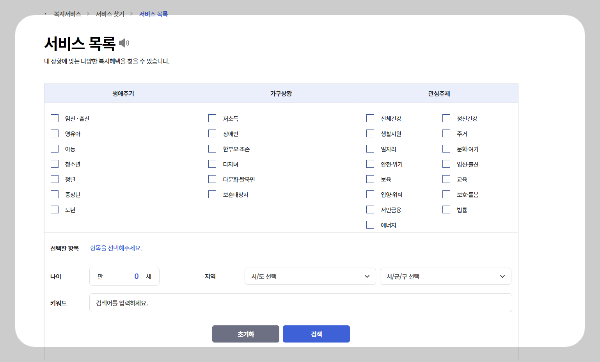The image size is (600, 362).
Task: Open 서비스 찾기 breadcrumb link
Action: click(110, 14)
